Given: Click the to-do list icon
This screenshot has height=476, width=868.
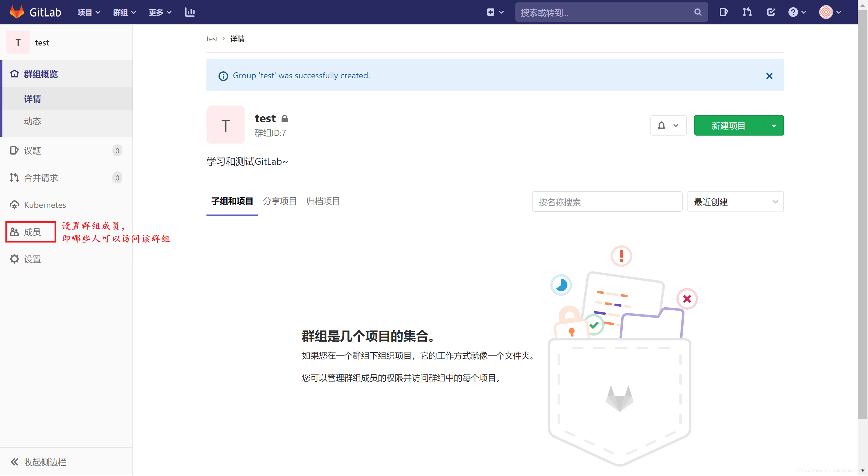Looking at the screenshot, I should click(771, 12).
